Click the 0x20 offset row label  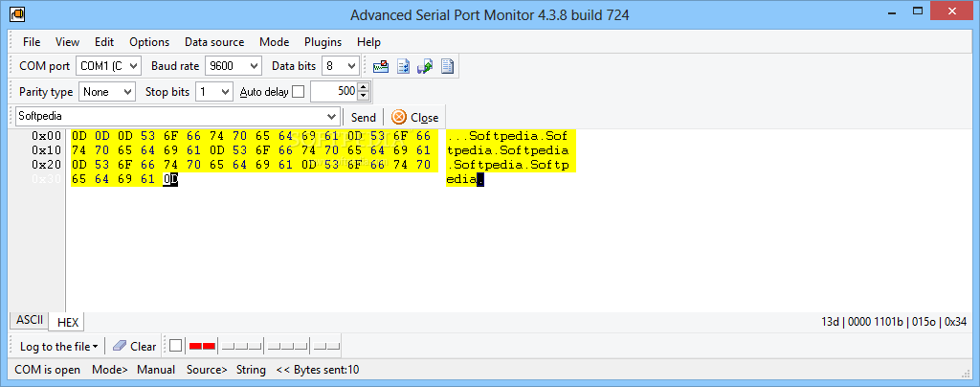point(47,166)
